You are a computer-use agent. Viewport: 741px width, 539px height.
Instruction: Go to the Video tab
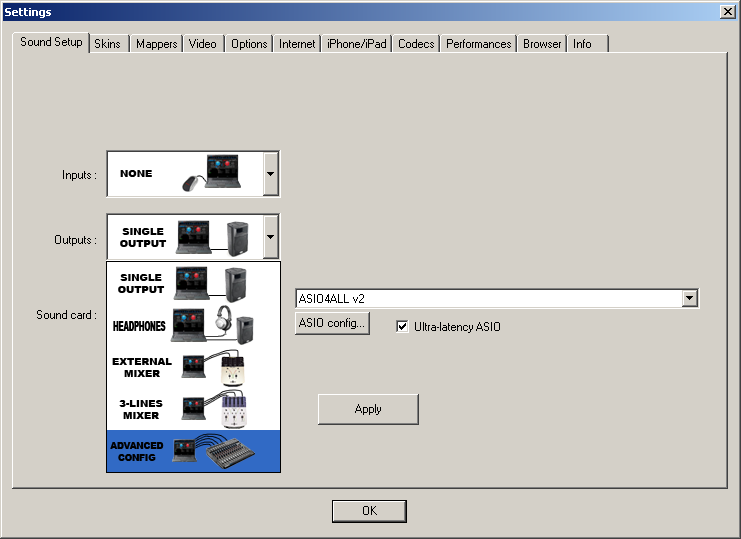point(203,44)
